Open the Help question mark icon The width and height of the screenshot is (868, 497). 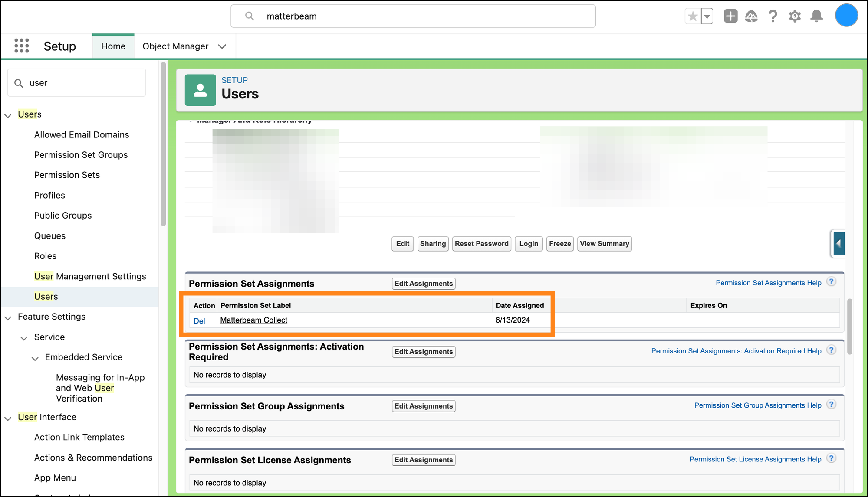click(773, 16)
